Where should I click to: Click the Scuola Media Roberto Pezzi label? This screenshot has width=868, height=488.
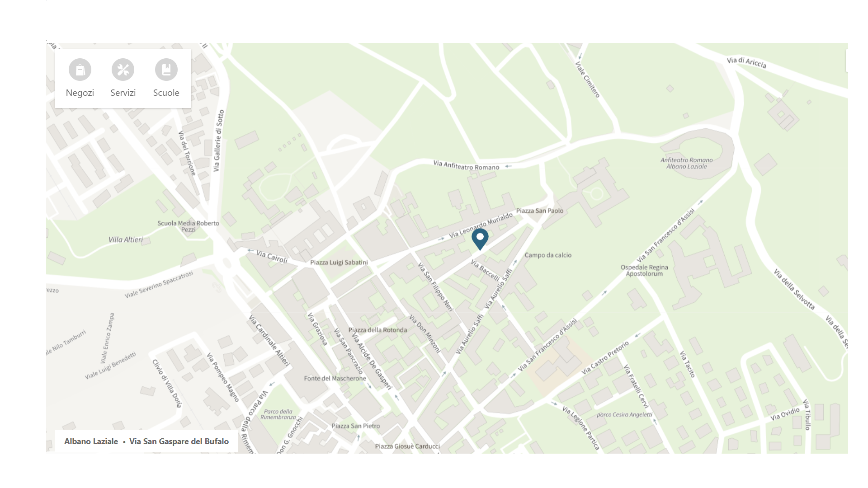click(x=188, y=226)
